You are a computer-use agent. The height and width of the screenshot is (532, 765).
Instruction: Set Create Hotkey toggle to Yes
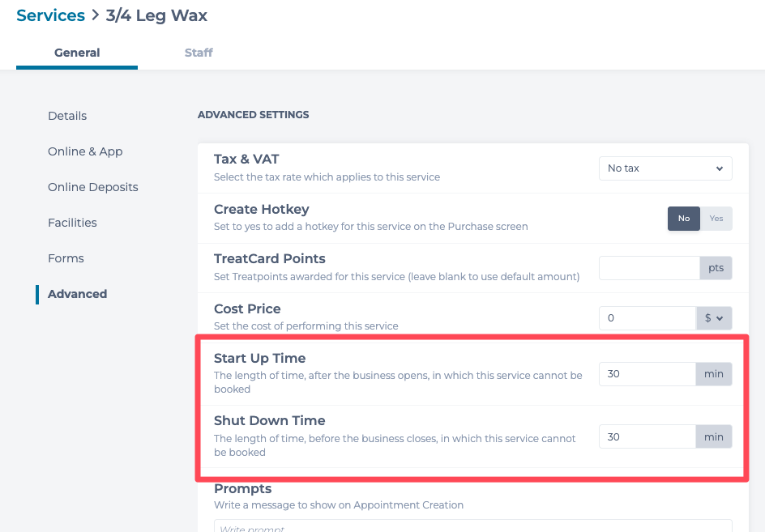tap(716, 219)
